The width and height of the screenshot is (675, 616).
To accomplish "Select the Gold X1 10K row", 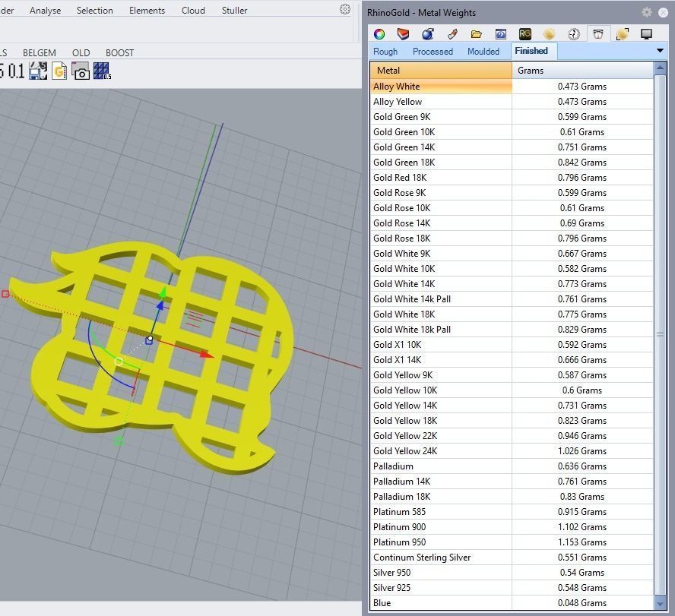I will pyautogui.click(x=512, y=345).
